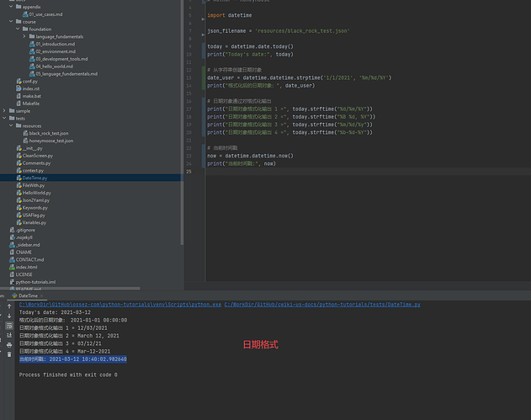Click the make.bat file icon
This screenshot has height=420, width=531.
[x=19, y=96]
